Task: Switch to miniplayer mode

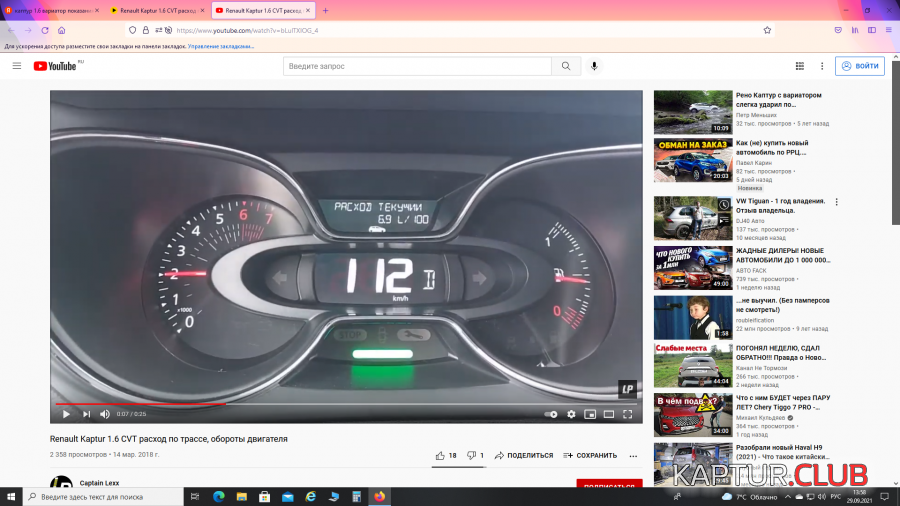Action: (x=590, y=414)
